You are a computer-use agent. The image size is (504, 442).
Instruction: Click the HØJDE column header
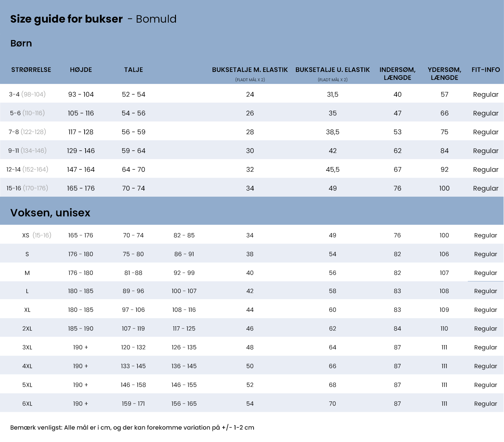[81, 70]
